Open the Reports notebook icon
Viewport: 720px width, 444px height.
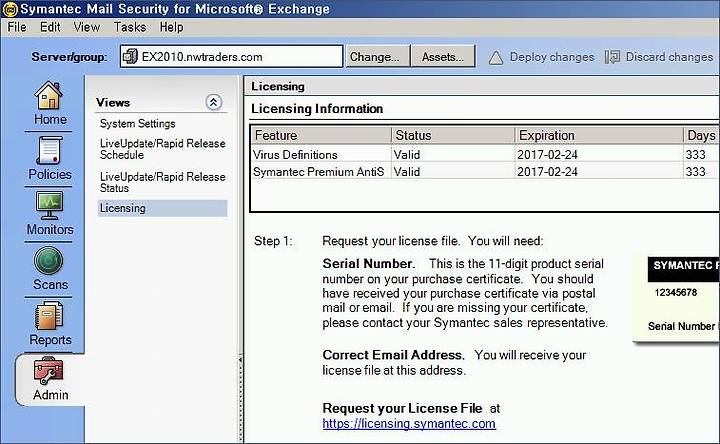(x=49, y=316)
